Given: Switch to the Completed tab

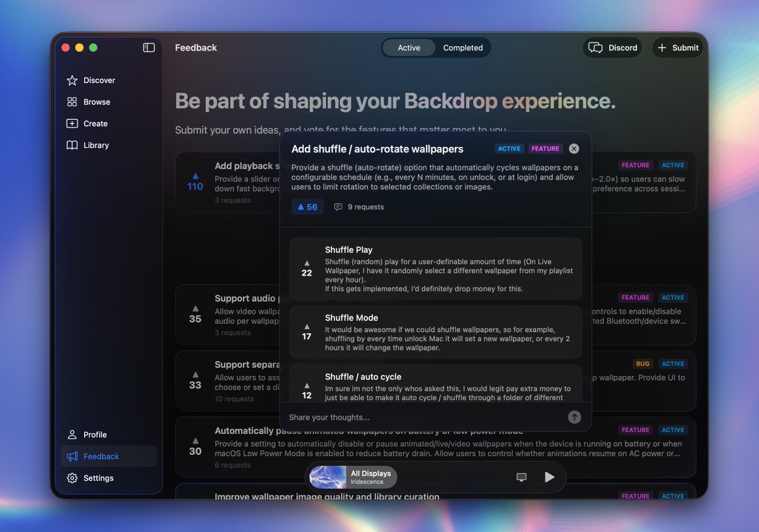Looking at the screenshot, I should coord(462,47).
